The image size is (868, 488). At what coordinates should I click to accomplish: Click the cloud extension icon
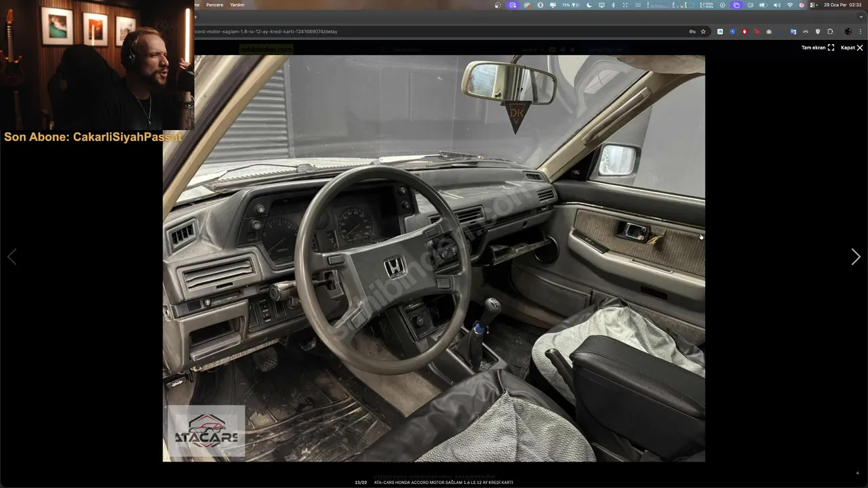[720, 31]
